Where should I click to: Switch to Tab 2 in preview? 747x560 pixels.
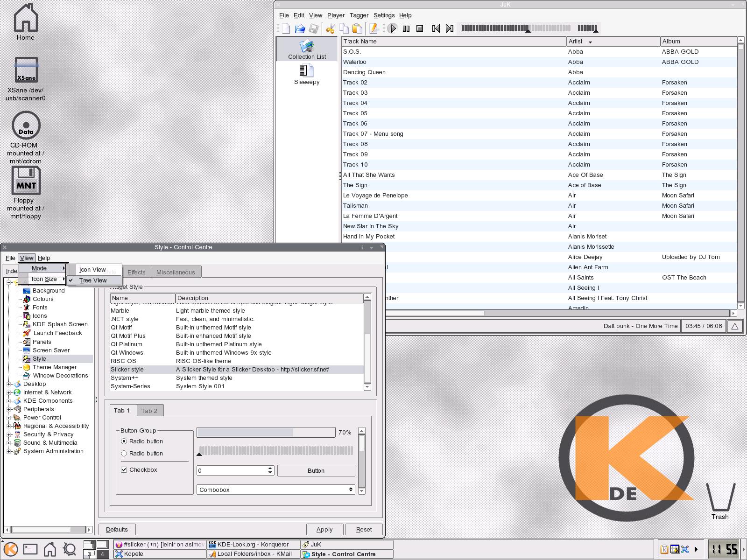149,411
